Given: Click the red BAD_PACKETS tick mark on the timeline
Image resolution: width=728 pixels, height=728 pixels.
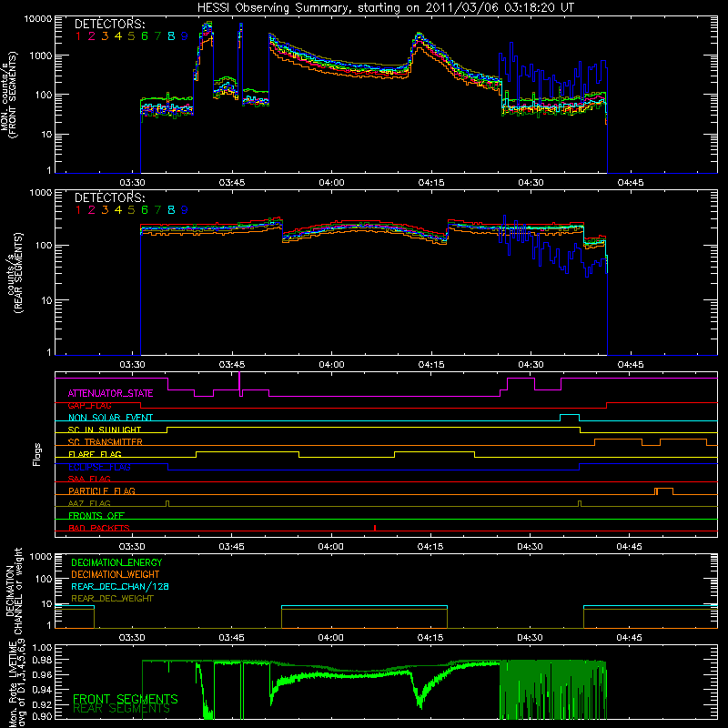Looking at the screenshot, I should point(375,528).
